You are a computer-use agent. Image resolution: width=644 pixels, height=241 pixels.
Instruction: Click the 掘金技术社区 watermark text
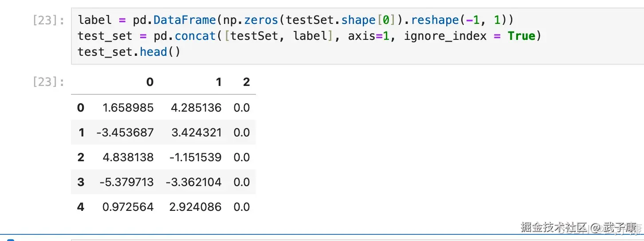pos(554,227)
